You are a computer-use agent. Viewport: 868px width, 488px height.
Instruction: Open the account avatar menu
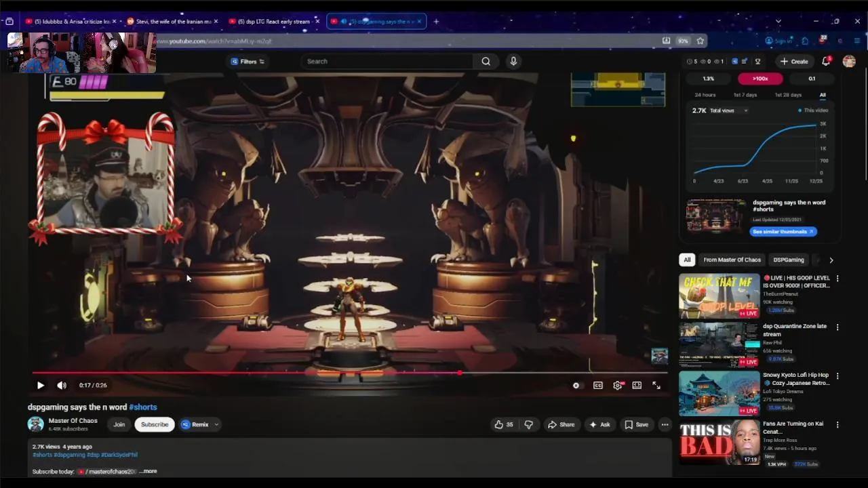(x=849, y=61)
